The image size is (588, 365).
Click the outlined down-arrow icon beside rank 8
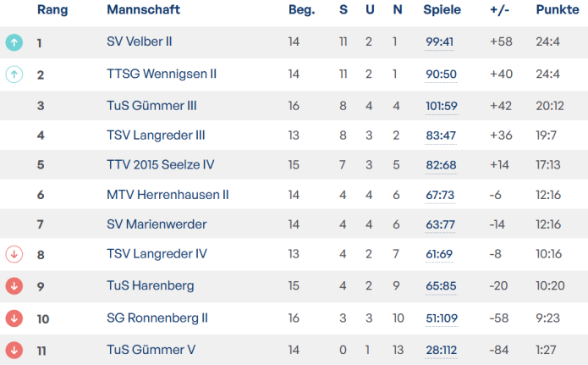pyautogui.click(x=14, y=254)
